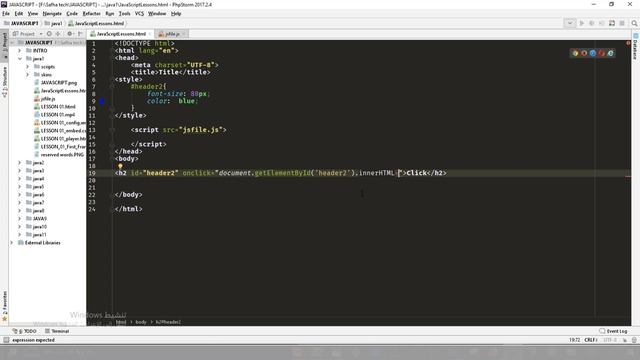Open in Chrome from browser popup
Screen dimensions: 640x360
tap(575, 53)
